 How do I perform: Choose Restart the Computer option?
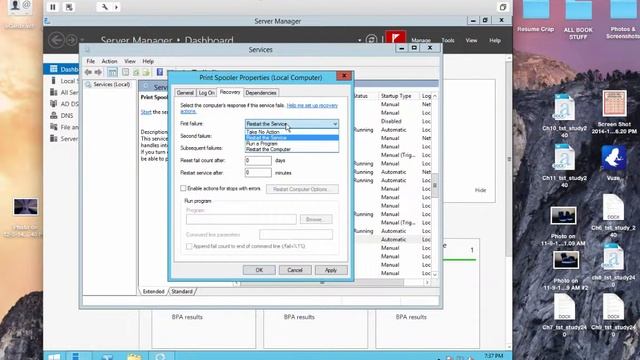(x=291, y=149)
